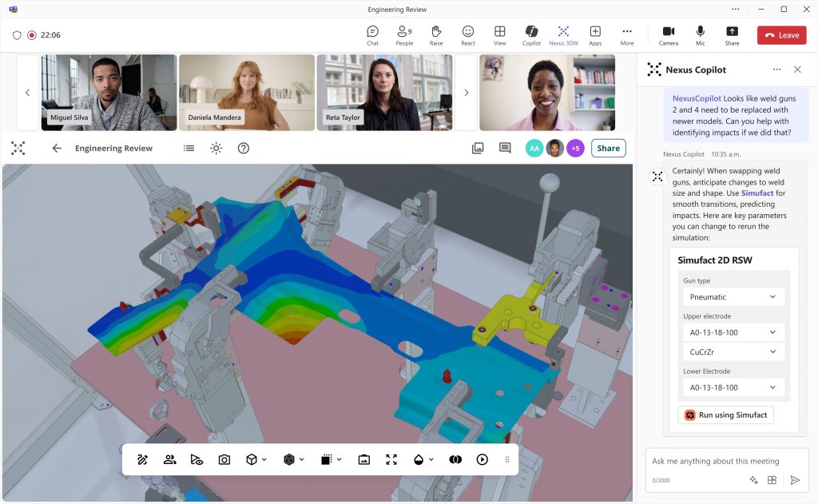The image size is (818, 504).
Task: Click the Leave button
Action: (x=781, y=34)
